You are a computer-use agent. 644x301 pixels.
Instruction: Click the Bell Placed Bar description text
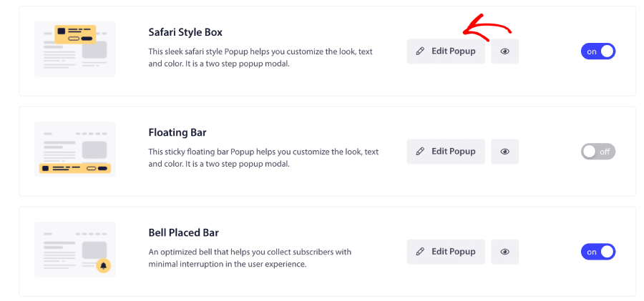point(250,258)
